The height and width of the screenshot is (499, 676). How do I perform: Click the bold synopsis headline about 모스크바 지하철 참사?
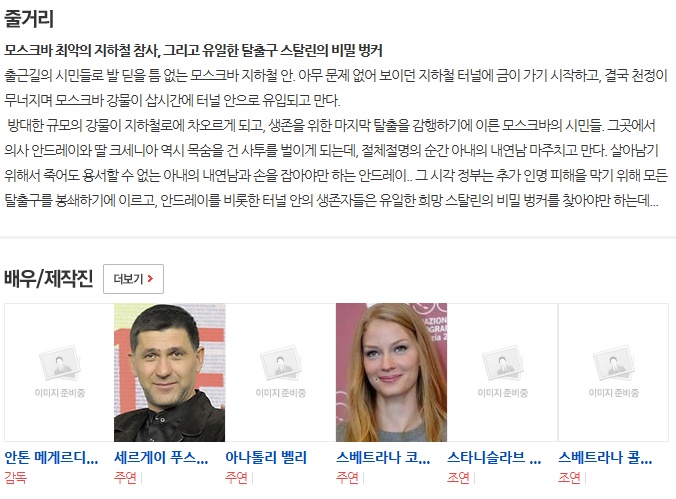coord(193,51)
